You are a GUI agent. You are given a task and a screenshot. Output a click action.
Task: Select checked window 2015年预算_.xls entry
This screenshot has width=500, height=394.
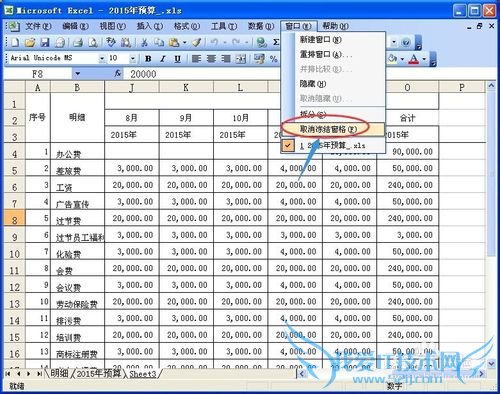click(x=333, y=146)
